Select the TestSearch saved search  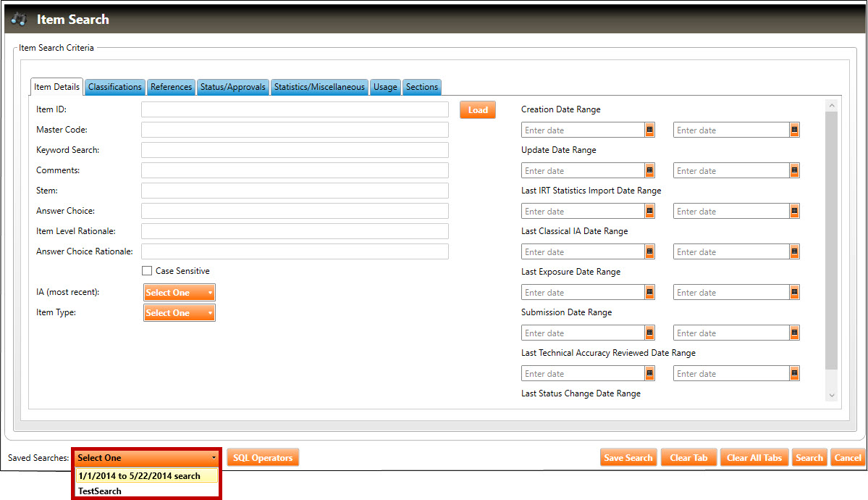pyautogui.click(x=100, y=491)
